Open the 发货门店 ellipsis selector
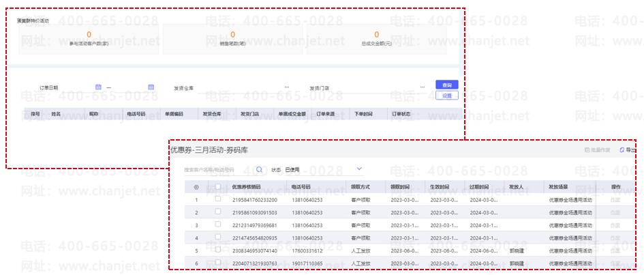644x275 pixels. click(423, 87)
